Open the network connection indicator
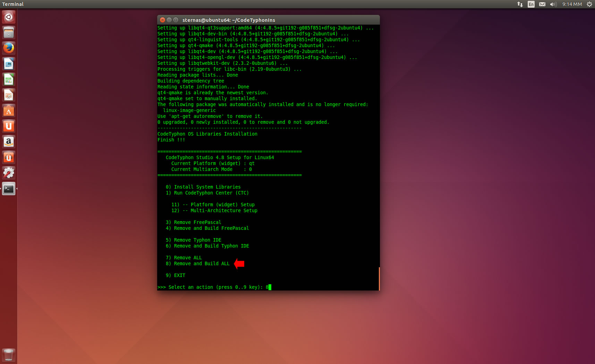This screenshot has height=364, width=595. pyautogui.click(x=520, y=4)
